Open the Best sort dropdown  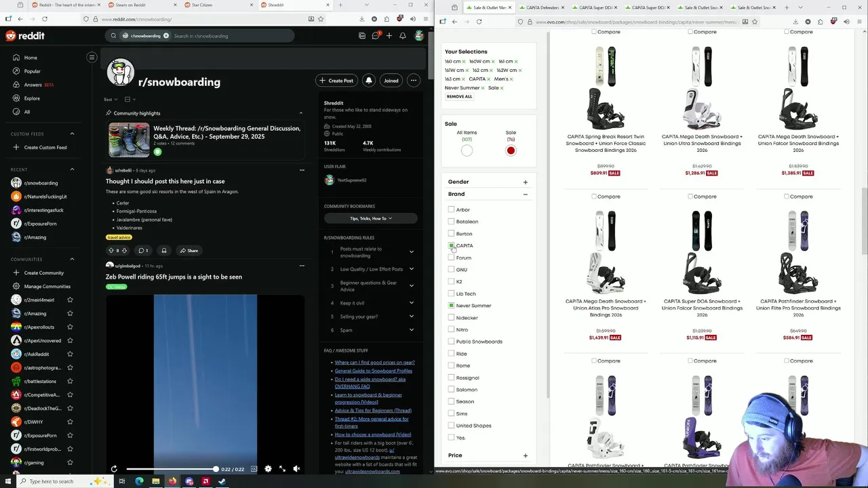(x=110, y=100)
